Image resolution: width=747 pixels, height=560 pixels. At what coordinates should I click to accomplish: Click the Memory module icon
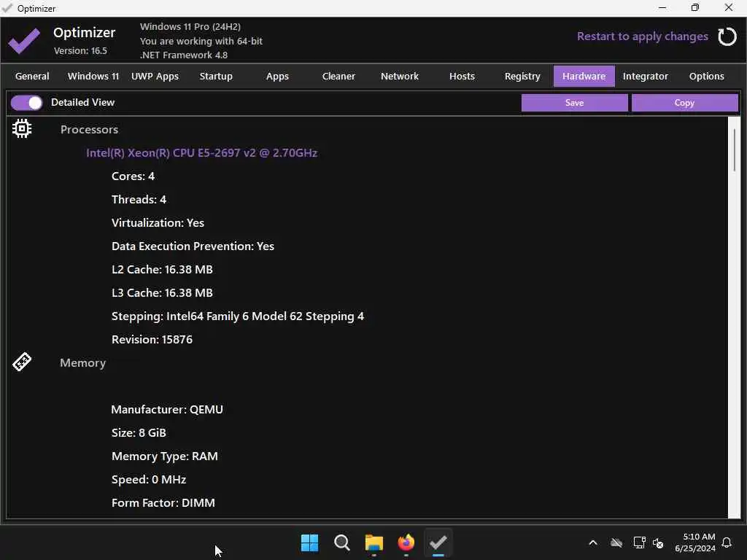pos(22,362)
